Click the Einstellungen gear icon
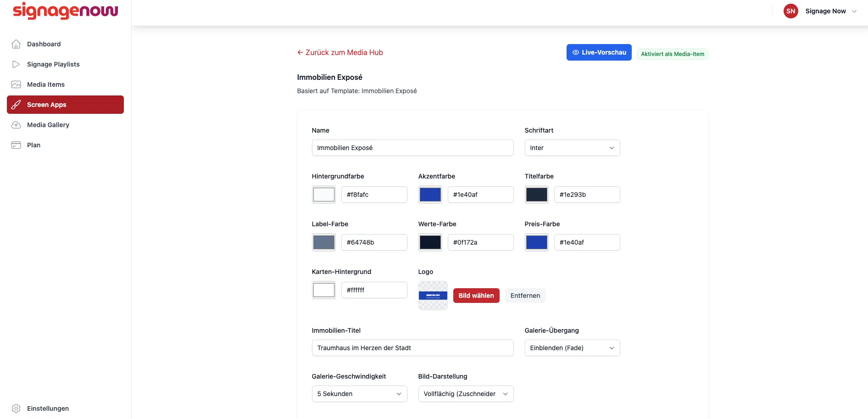The width and height of the screenshot is (868, 419). [x=16, y=408]
